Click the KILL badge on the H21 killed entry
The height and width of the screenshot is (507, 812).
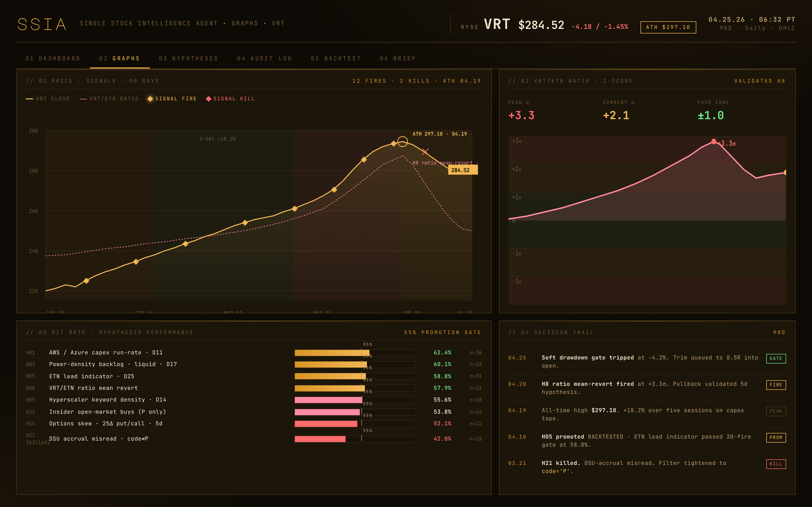[x=776, y=464]
